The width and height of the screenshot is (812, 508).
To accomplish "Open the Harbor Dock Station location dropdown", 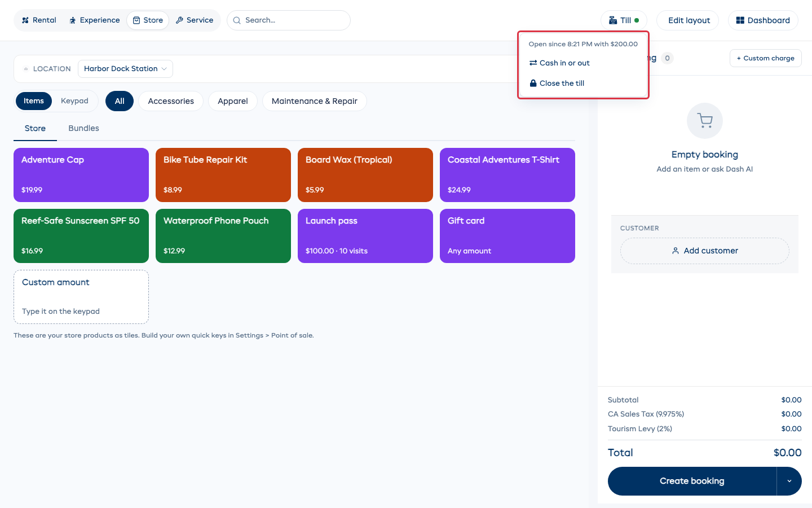I will 125,69.
